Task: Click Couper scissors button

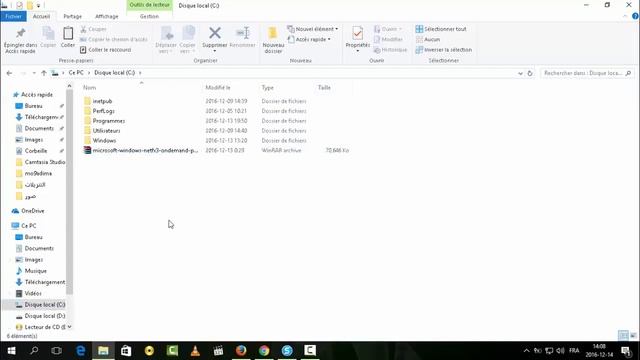Action: coord(93,29)
